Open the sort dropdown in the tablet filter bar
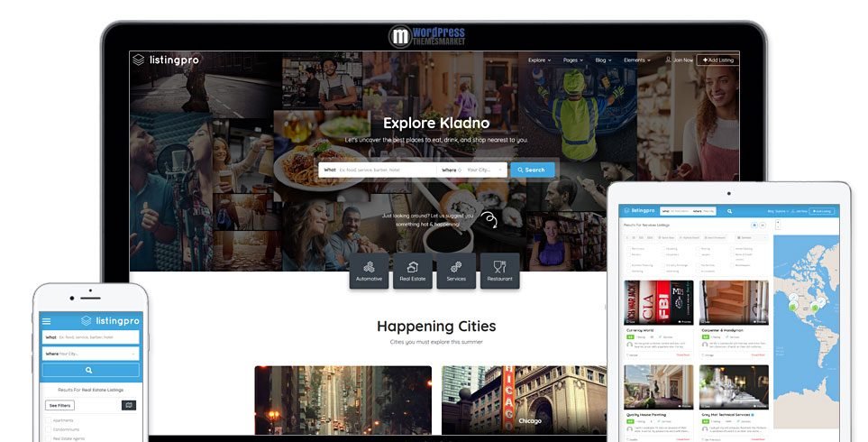Screen dimensions: 868x442 click(x=750, y=237)
